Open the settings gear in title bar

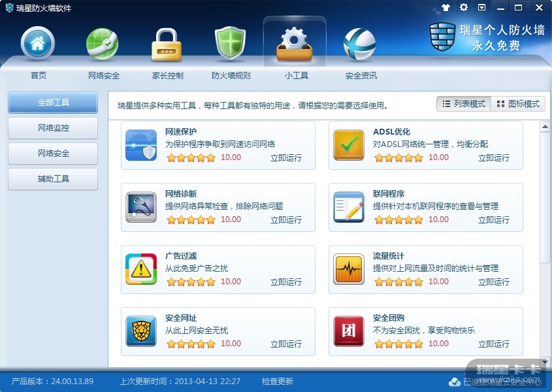coord(464,7)
